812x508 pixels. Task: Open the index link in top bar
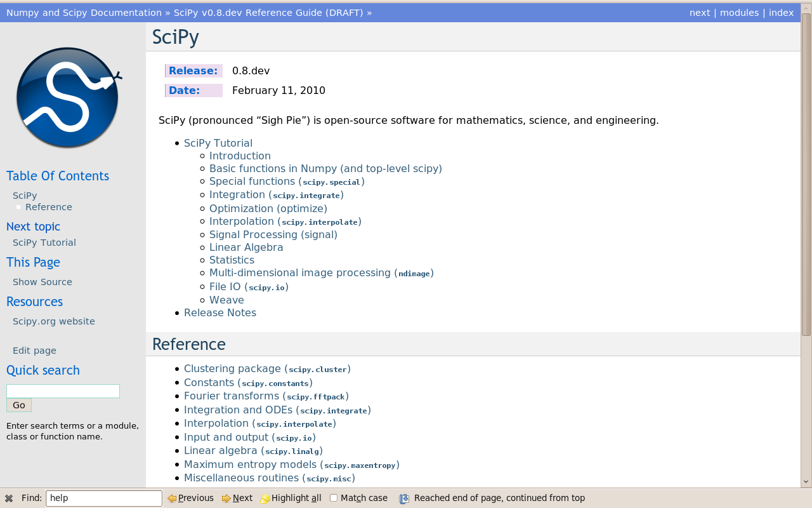point(781,13)
